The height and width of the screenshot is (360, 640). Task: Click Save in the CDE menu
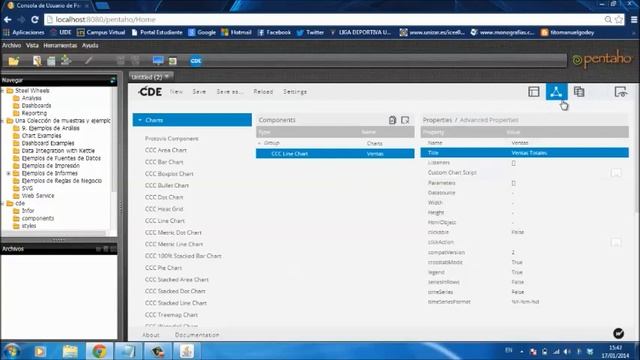[199, 92]
